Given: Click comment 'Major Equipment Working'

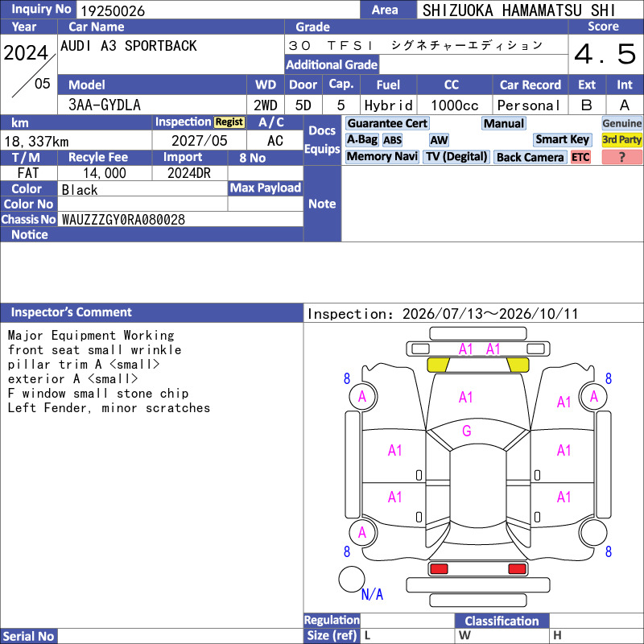Looking at the screenshot, I should tap(91, 336).
